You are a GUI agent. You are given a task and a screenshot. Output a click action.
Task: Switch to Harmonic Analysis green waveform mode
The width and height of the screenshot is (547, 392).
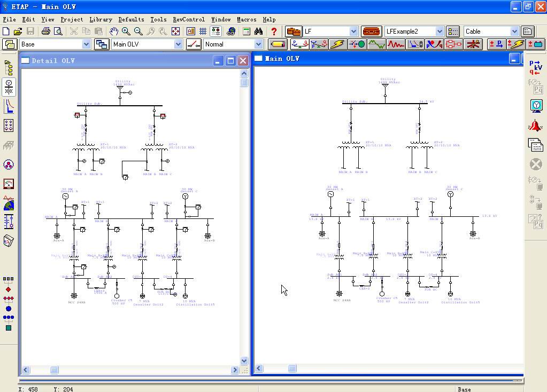pos(376,44)
